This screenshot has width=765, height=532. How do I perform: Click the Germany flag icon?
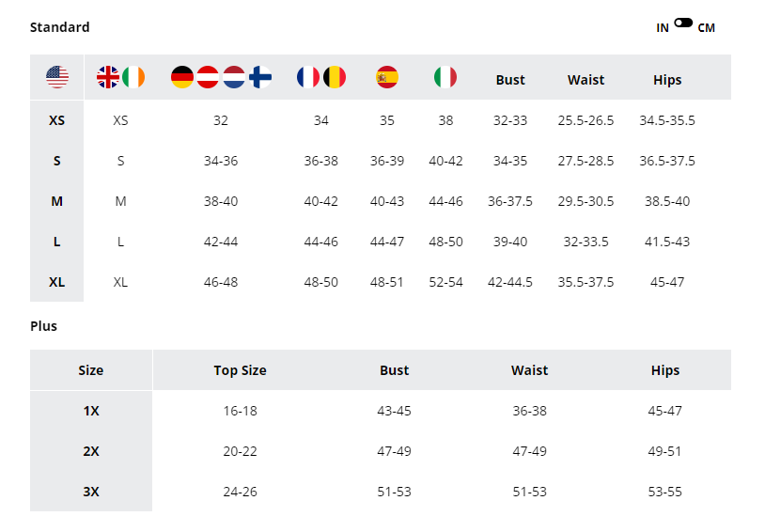[x=182, y=77]
